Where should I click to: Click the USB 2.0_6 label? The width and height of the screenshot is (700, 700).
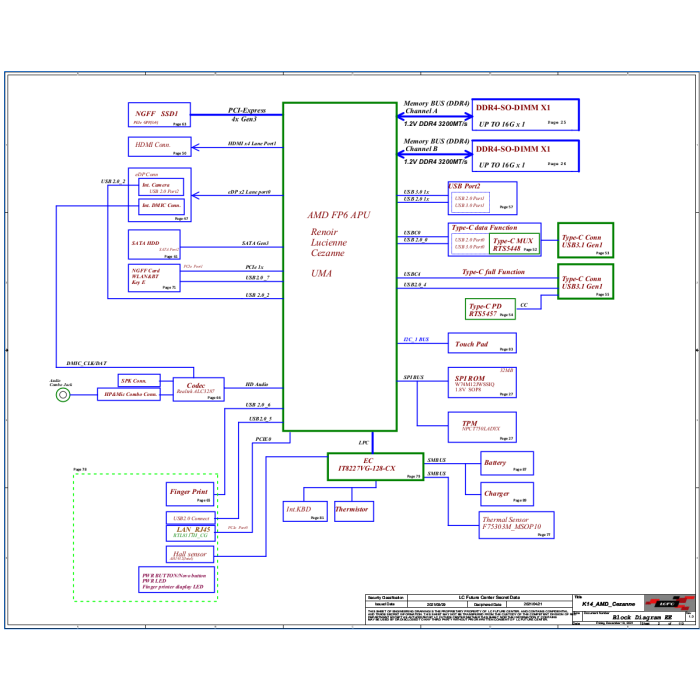[x=258, y=405]
